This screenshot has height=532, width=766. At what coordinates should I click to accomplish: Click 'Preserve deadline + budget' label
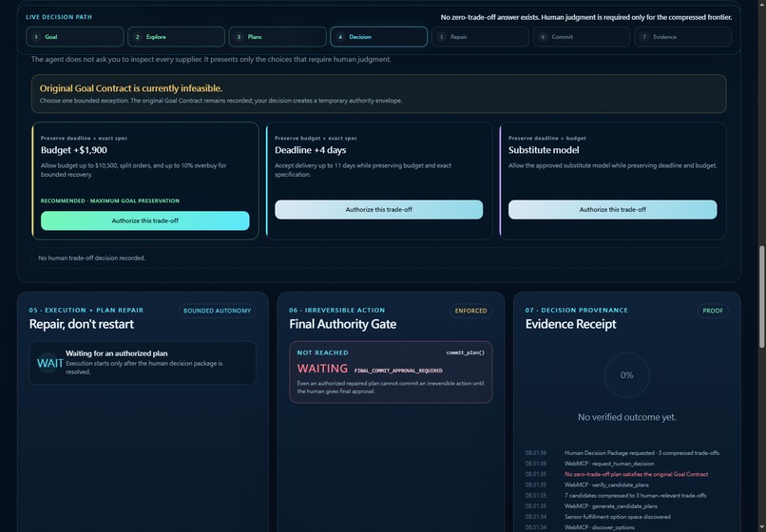[x=547, y=139]
